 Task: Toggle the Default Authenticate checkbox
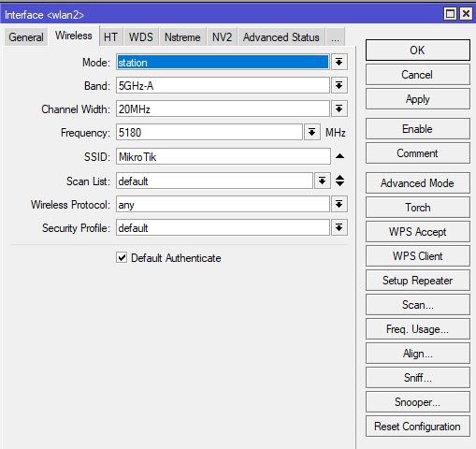tap(122, 257)
